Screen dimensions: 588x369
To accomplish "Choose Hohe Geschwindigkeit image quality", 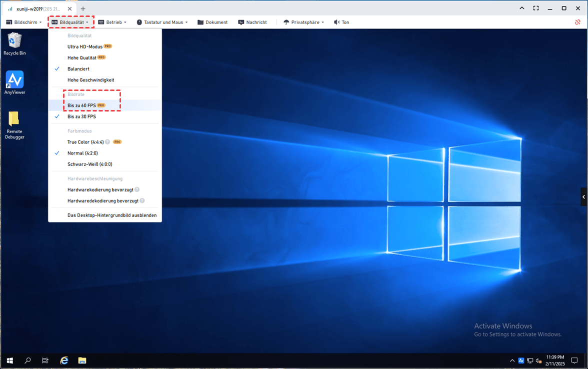I will coord(90,80).
